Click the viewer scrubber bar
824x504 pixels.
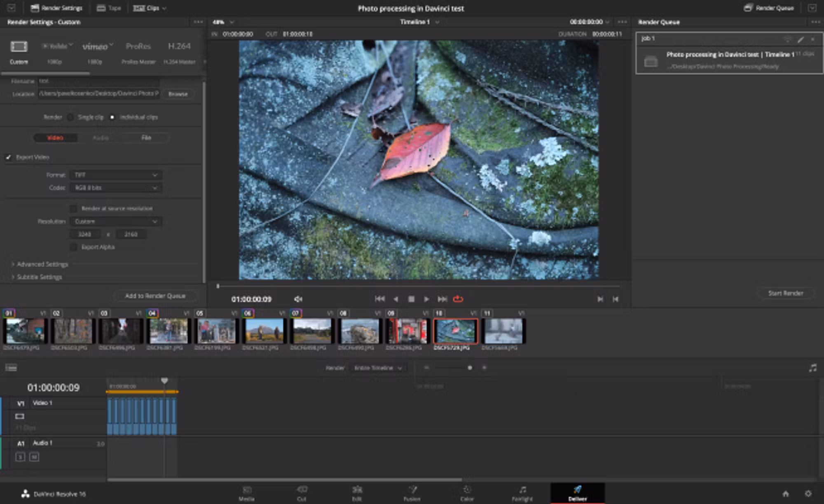point(418,286)
